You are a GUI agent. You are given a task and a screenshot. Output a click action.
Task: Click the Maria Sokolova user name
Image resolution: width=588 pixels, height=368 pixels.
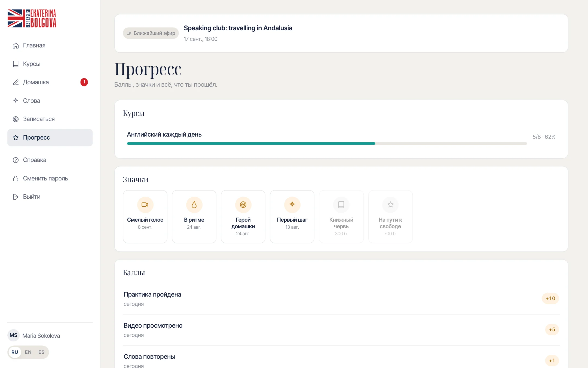41,336
